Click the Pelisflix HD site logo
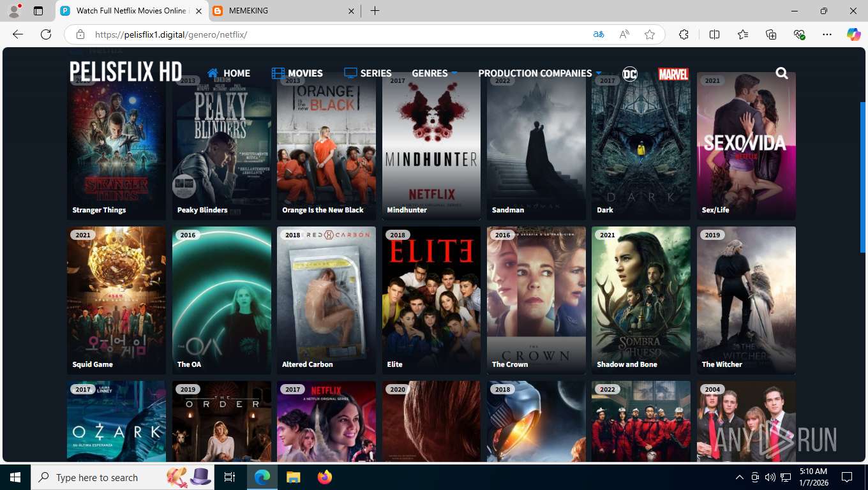Image resolution: width=868 pixels, height=490 pixels. coord(126,72)
